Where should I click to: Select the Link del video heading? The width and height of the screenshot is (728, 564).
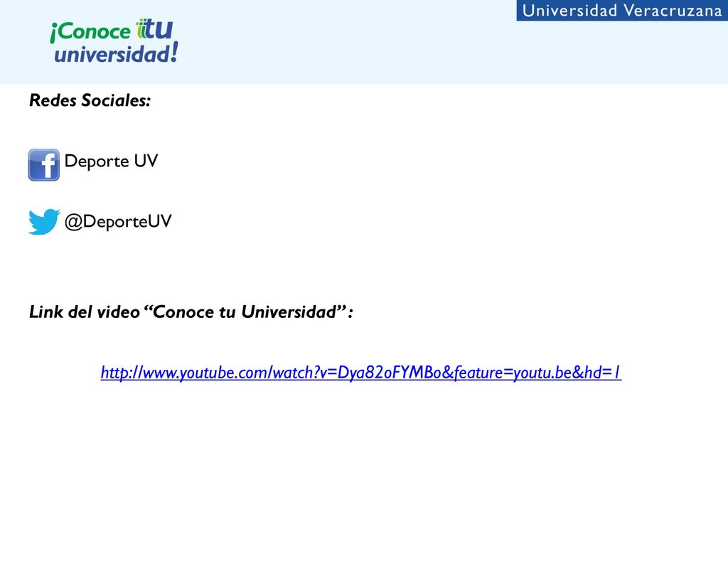191,312
